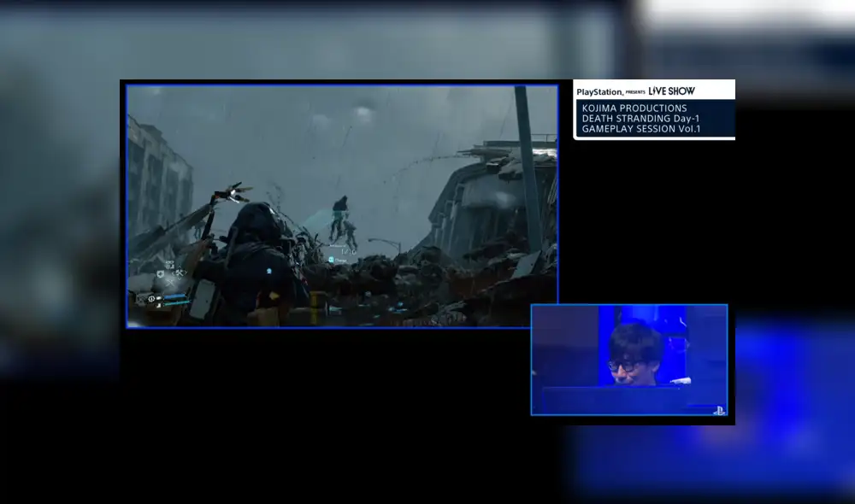Click the left chevron on the grenade selector
Screen dimensions: 855x504
coord(174,273)
